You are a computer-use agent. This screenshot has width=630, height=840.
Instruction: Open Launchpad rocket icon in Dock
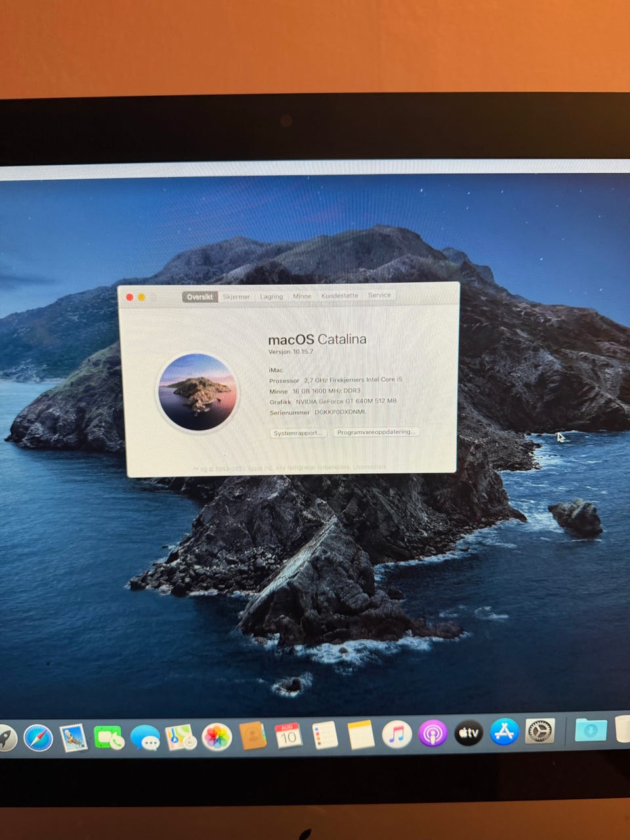coord(7,738)
